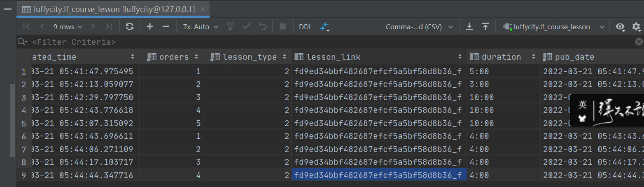Viewport: 644px width, 187px height.
Task: Open the Tx: Auto transaction mode dropdown
Action: pos(201,27)
